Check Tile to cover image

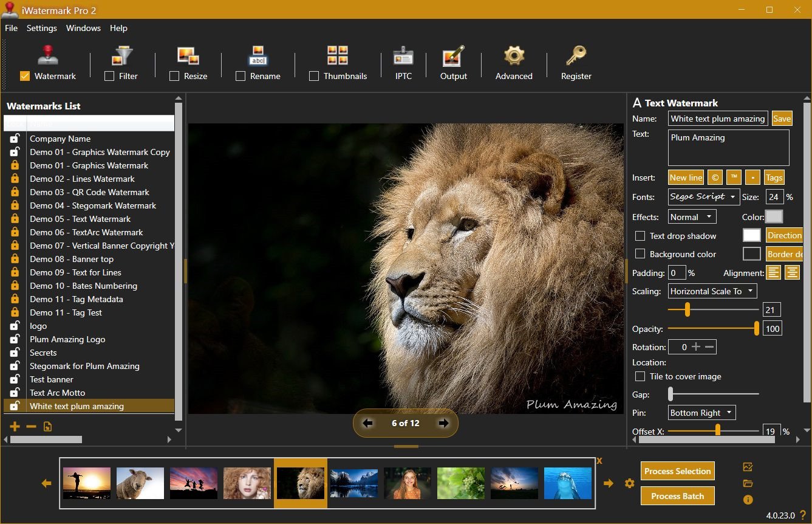coord(640,376)
